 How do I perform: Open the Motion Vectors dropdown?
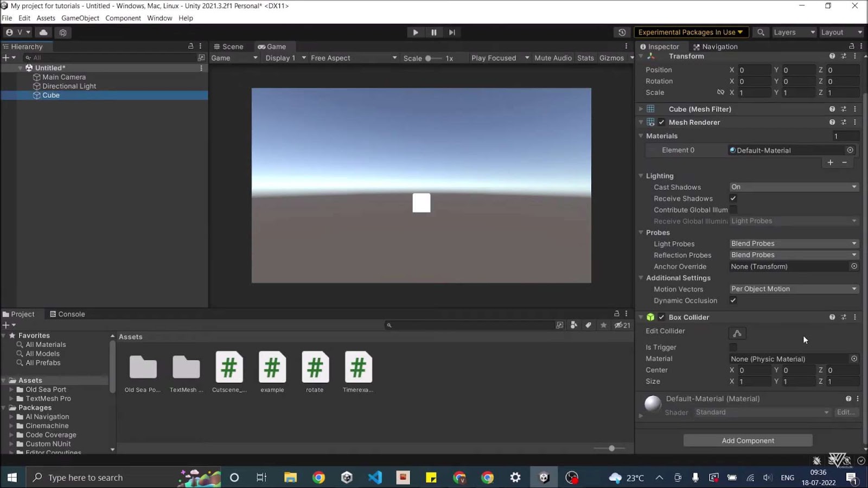(x=794, y=289)
